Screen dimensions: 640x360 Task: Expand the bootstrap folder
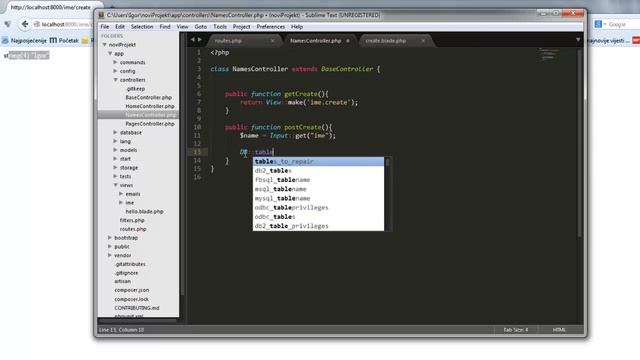click(x=110, y=238)
